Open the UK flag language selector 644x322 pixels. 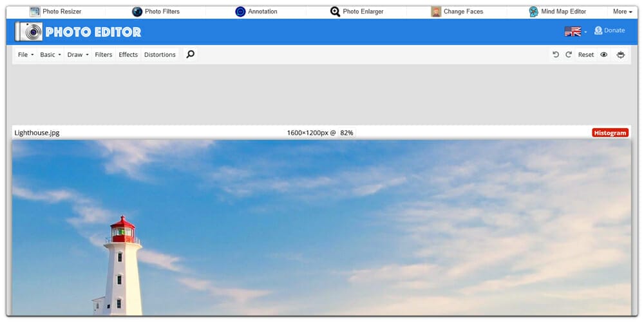point(575,31)
